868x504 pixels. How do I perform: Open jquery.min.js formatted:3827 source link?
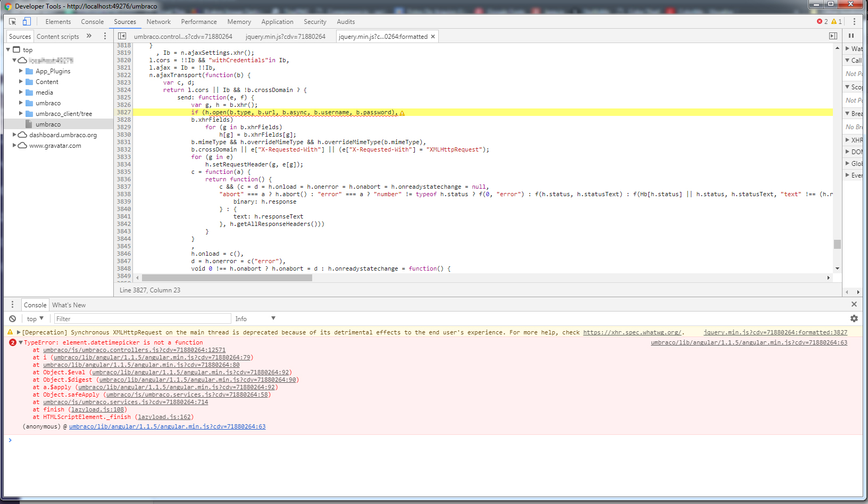[x=775, y=332]
